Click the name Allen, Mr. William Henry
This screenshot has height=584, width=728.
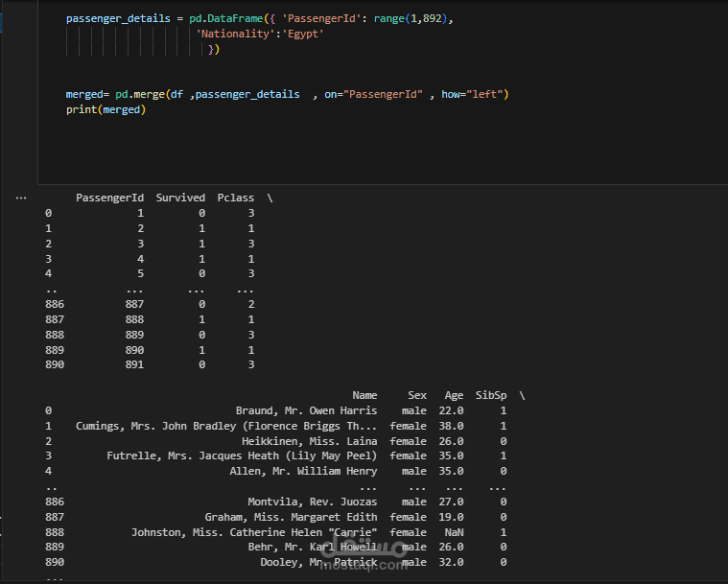pos(303,471)
